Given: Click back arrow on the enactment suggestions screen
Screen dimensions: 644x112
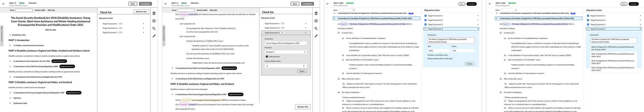Looking at the screenshot, I should click(489, 4).
